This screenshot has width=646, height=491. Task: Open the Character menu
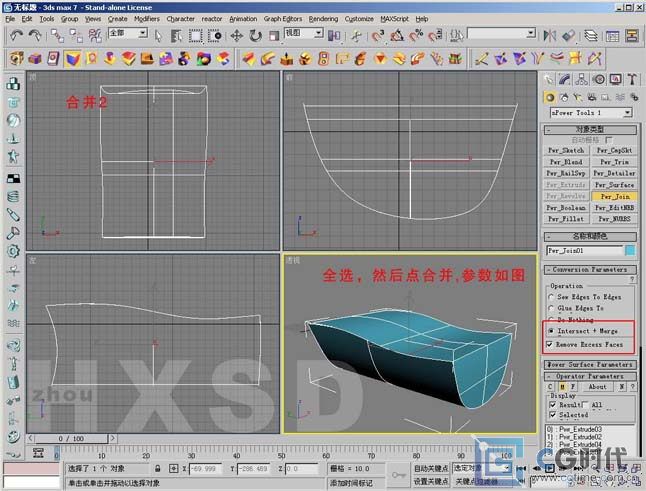180,19
